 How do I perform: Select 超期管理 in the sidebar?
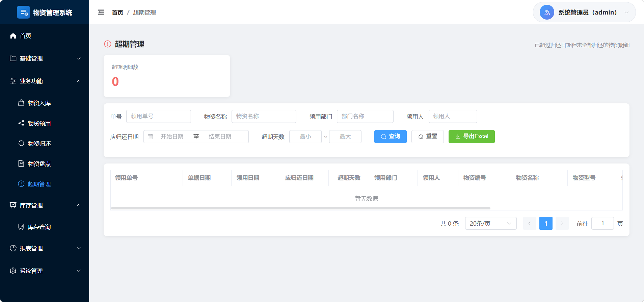click(x=45, y=184)
